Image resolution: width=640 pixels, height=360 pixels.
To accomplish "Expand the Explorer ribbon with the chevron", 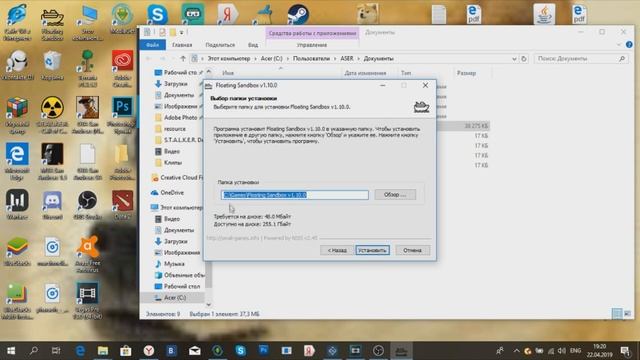I will click(x=619, y=44).
